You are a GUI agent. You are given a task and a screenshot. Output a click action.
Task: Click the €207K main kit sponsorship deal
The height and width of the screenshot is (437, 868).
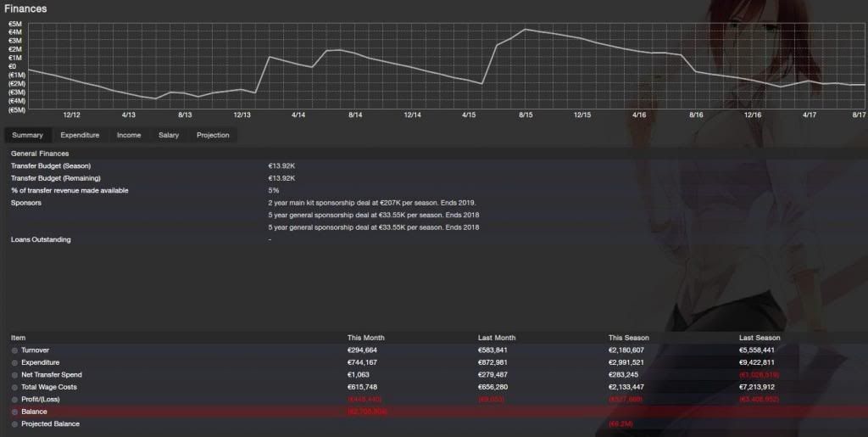coord(372,203)
